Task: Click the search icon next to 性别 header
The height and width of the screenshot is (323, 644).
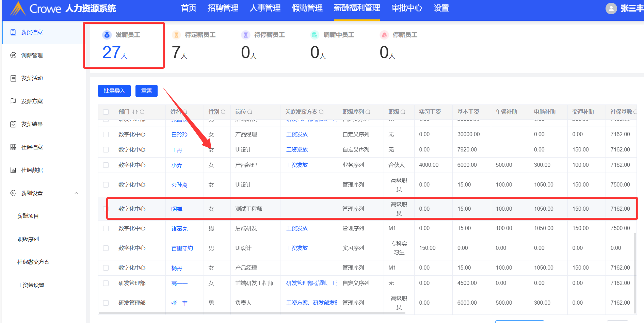Action: point(223,112)
